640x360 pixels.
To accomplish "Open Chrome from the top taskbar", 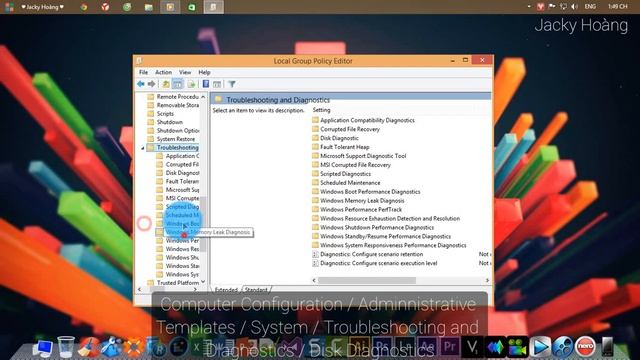I will [x=84, y=7].
